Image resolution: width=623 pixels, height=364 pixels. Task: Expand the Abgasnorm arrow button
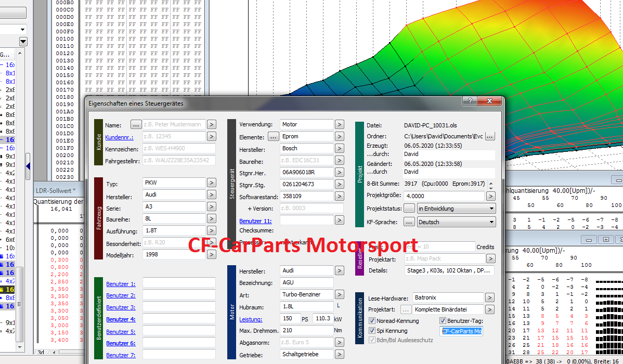click(x=339, y=342)
